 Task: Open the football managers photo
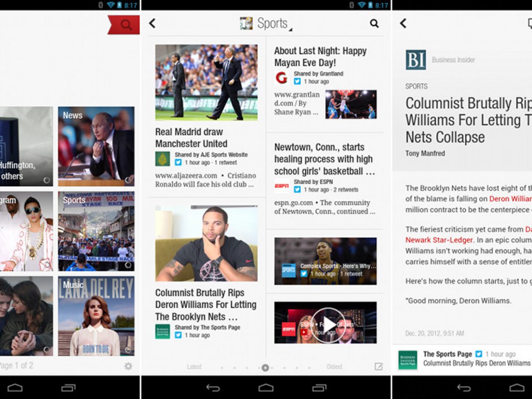pyautogui.click(x=206, y=82)
